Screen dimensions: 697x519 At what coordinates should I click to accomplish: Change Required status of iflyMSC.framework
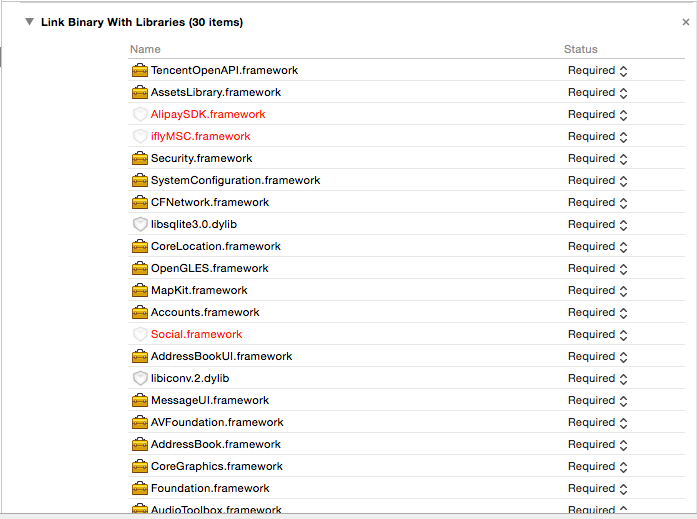[x=597, y=137]
